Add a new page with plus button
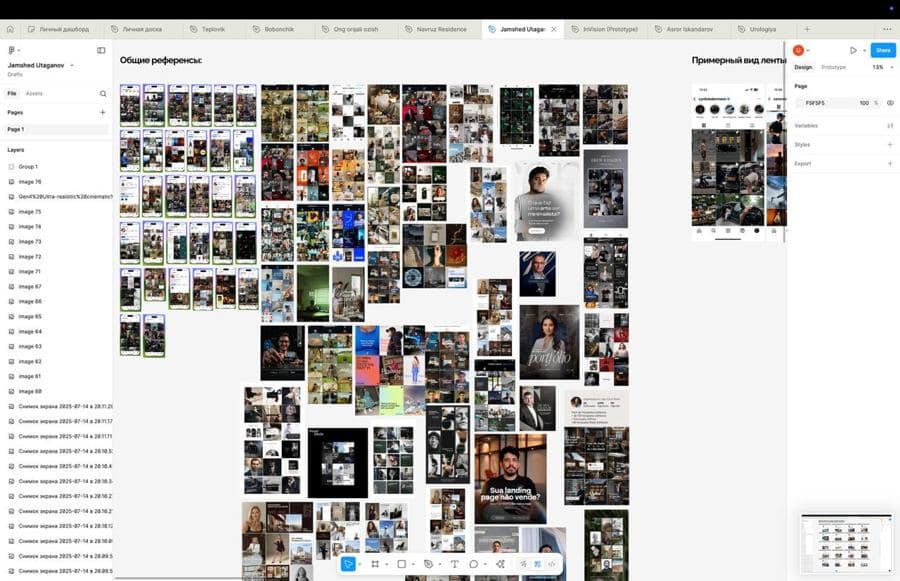This screenshot has height=581, width=900. [x=103, y=113]
